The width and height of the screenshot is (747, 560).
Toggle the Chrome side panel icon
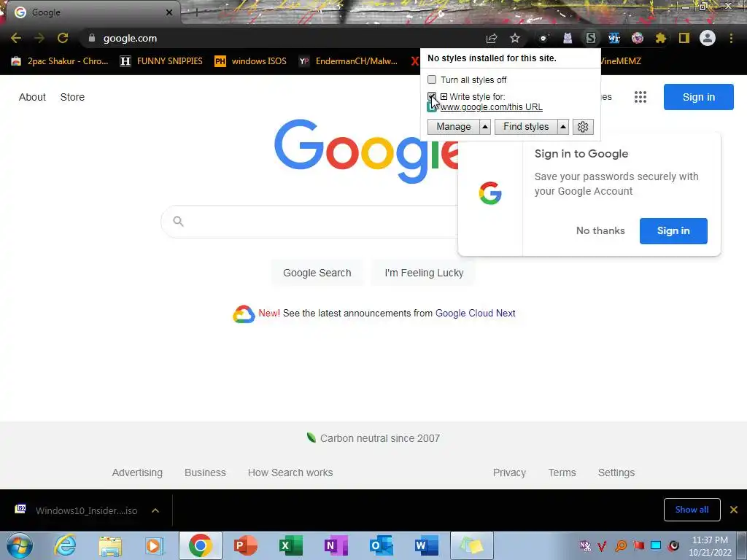point(684,38)
